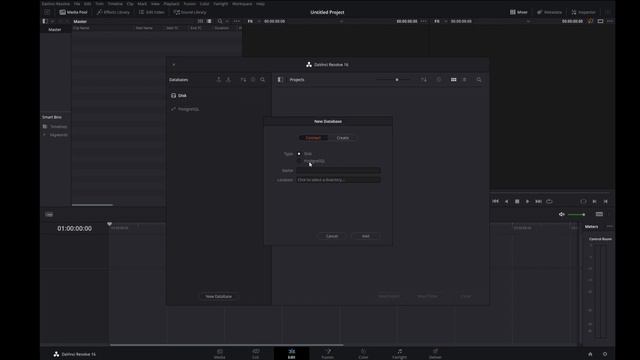Open the Sound Library panel
The width and height of the screenshot is (640, 360).
pyautogui.click(x=190, y=12)
